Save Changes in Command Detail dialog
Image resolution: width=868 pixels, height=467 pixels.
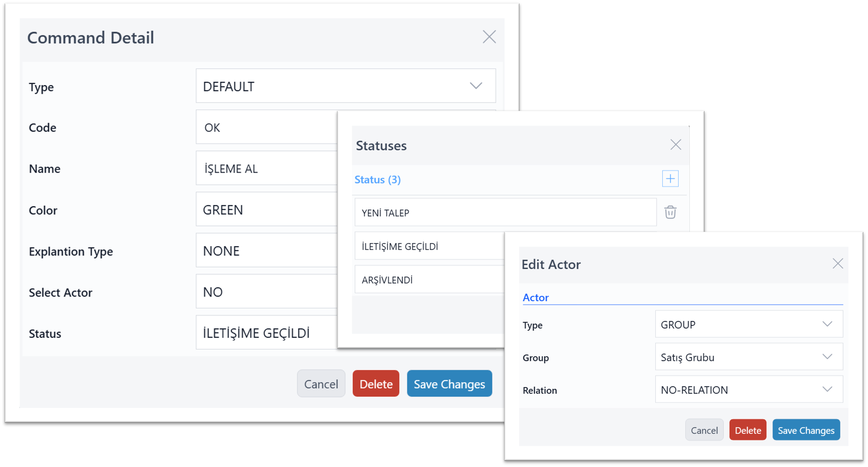pos(449,384)
